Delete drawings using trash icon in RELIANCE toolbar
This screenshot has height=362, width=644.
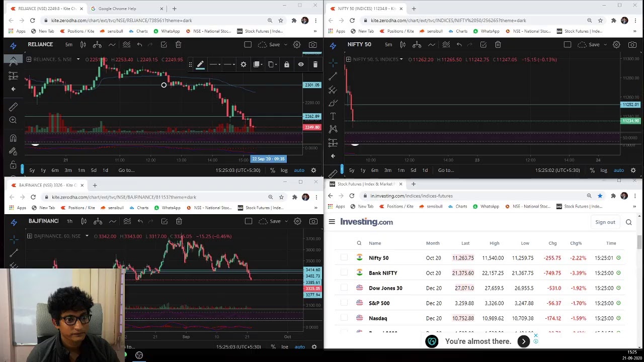click(x=178, y=45)
